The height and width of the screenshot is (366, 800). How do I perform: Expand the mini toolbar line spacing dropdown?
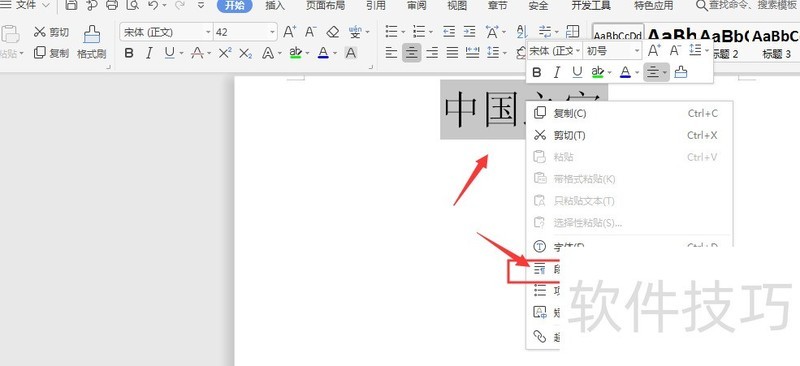coord(707,51)
